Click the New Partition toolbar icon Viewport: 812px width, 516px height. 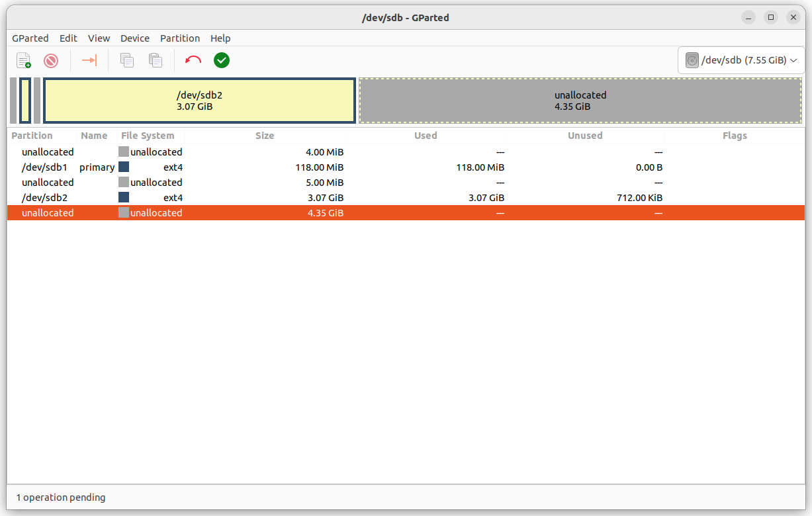coord(24,60)
